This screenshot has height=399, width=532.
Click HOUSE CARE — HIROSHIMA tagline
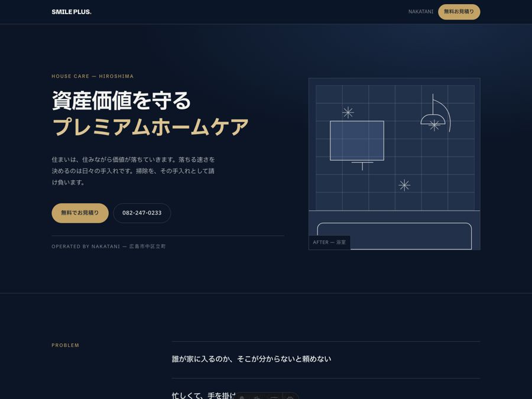click(93, 76)
